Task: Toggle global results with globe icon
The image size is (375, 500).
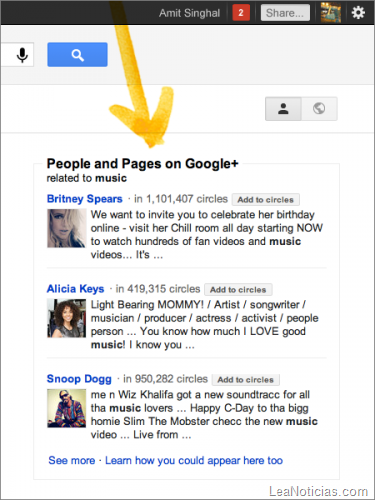Action: click(319, 109)
